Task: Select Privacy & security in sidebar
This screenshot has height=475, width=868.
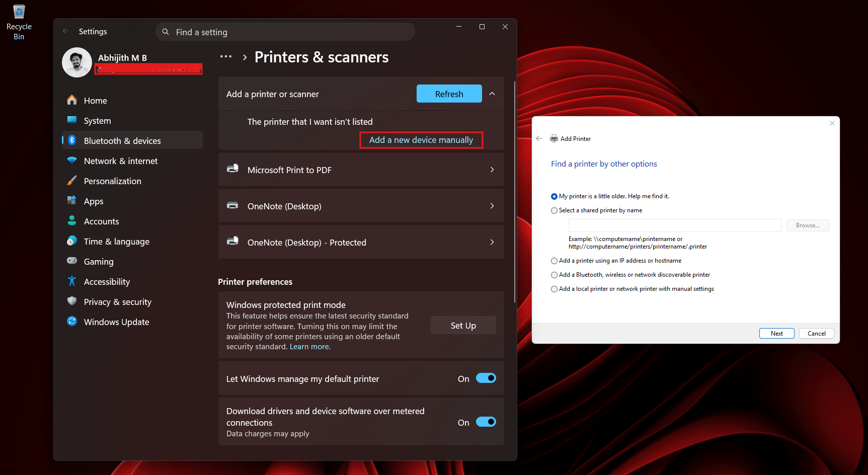Action: (117, 301)
